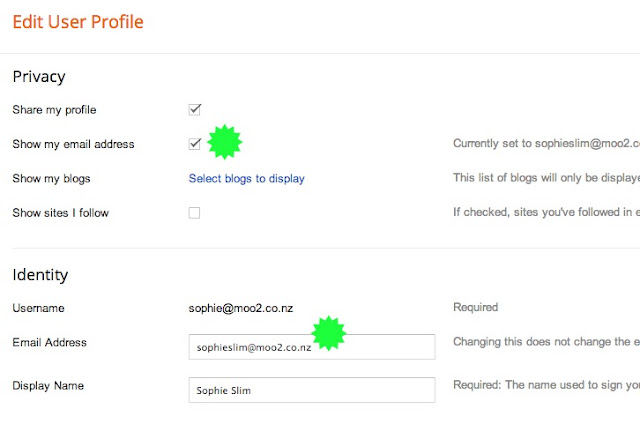Uncheck the Share my profile checkbox
The image size is (640, 424).
195,109
